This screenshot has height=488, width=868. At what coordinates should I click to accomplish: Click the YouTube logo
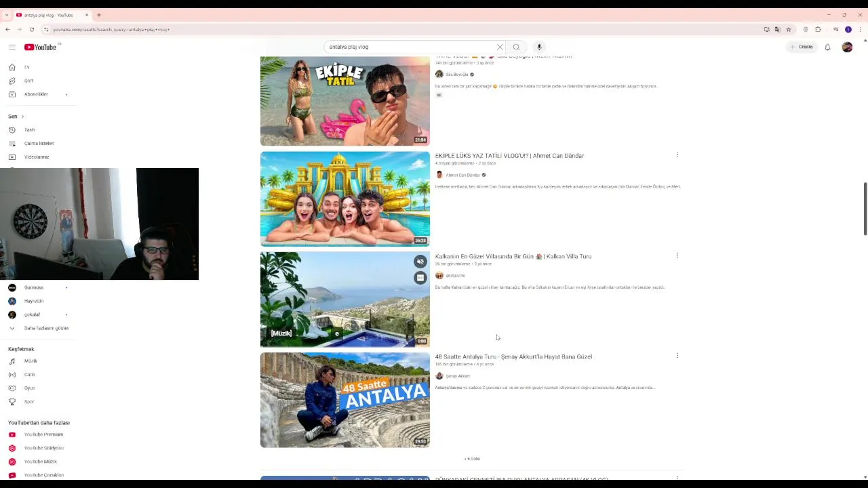(x=41, y=47)
